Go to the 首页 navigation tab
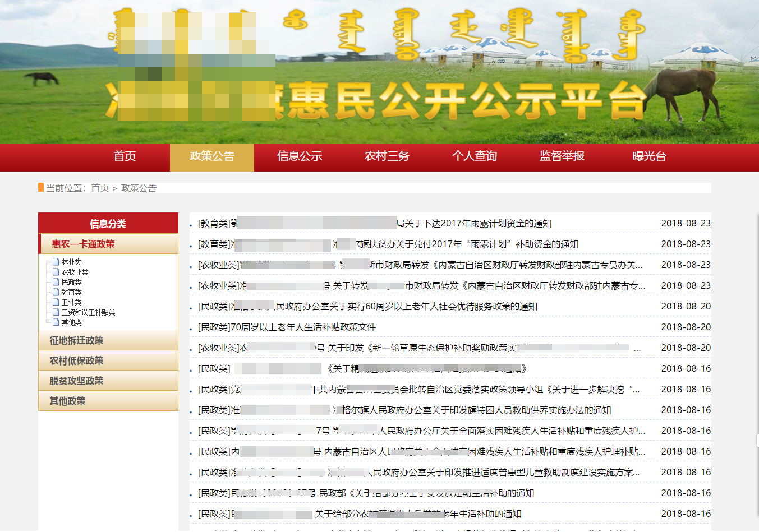The width and height of the screenshot is (759, 532). pos(125,156)
